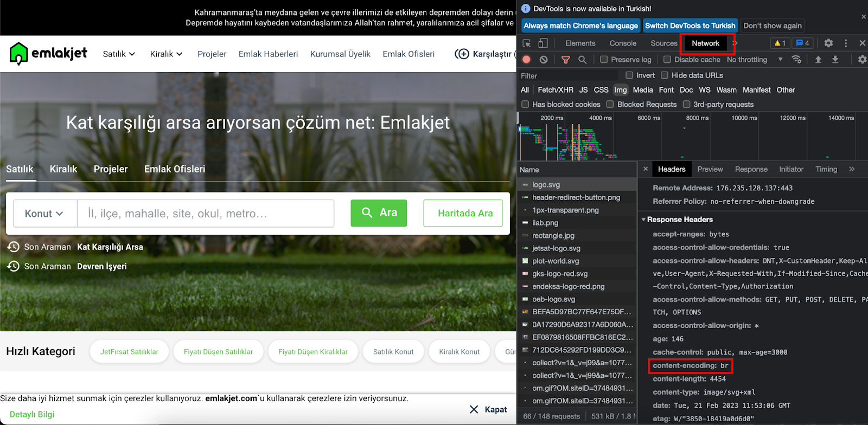
Task: Clear the network log
Action: pos(544,60)
